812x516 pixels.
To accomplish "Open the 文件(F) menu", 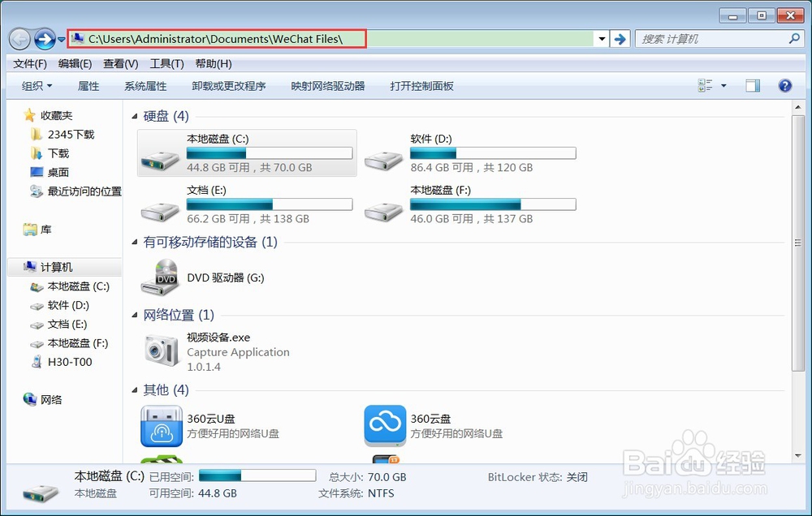I will pos(30,63).
